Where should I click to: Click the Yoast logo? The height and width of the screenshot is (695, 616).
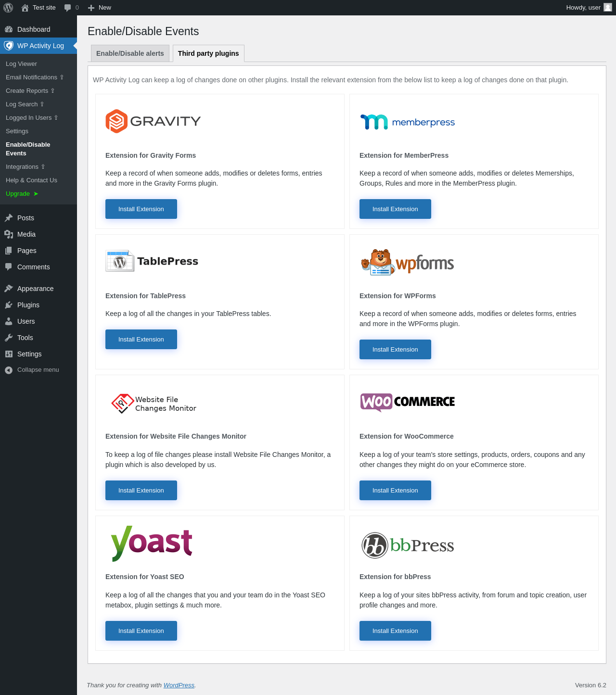tap(152, 543)
